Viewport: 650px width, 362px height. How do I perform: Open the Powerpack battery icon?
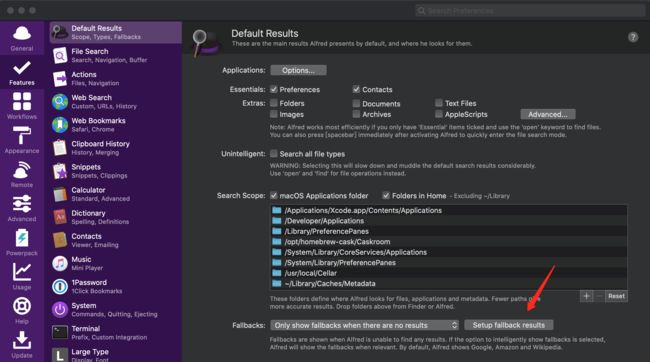pos(22,238)
